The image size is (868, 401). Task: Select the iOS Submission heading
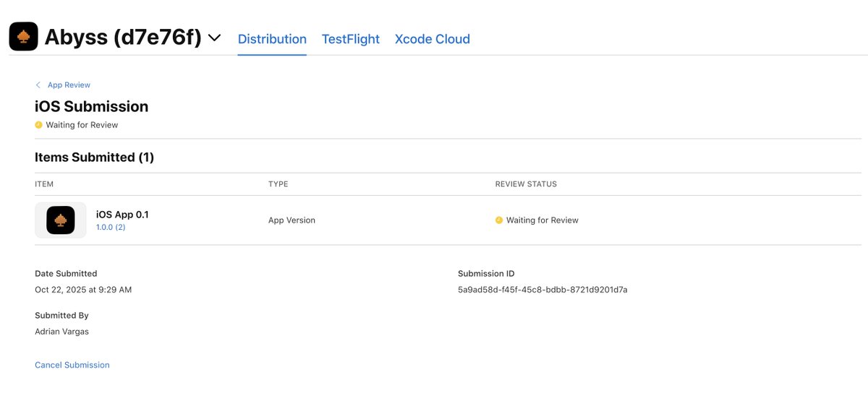[92, 106]
